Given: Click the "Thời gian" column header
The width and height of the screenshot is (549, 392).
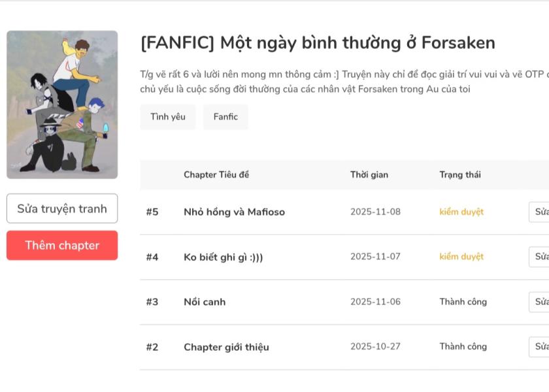Looking at the screenshot, I should 369,174.
